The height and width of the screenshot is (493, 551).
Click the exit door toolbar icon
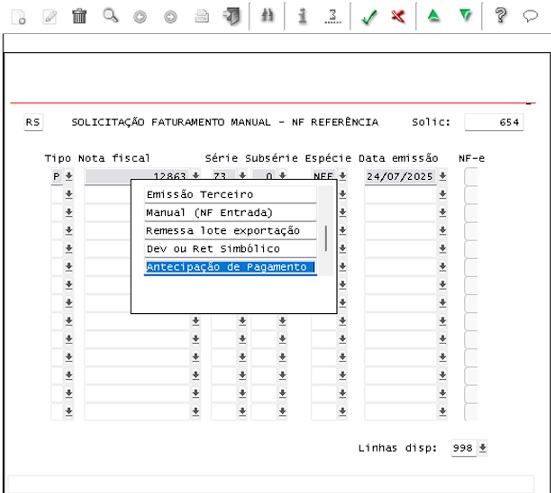click(232, 16)
